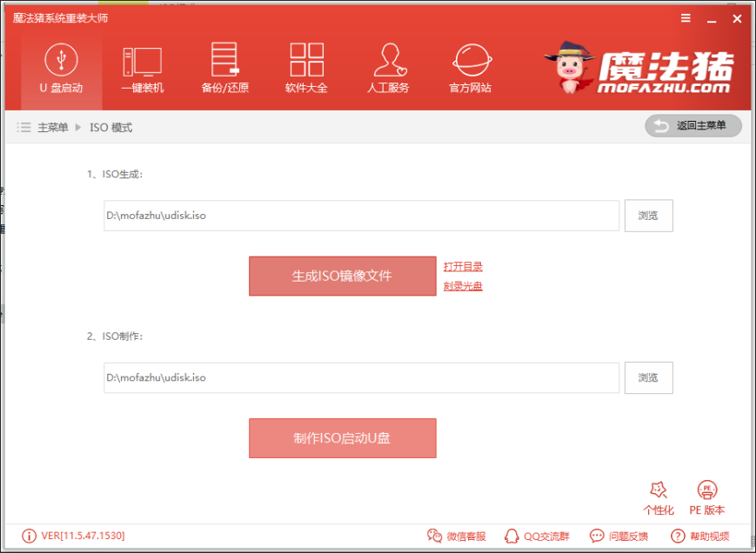Image resolution: width=756 pixels, height=553 pixels.
Task: Select the 一键装机 computer icon
Action: [x=142, y=62]
